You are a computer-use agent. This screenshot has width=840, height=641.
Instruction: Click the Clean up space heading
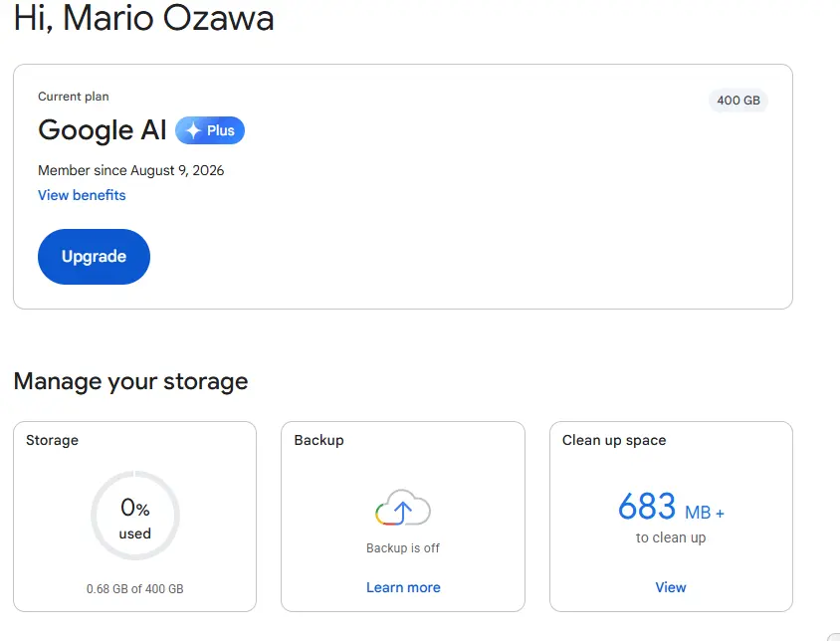[614, 440]
